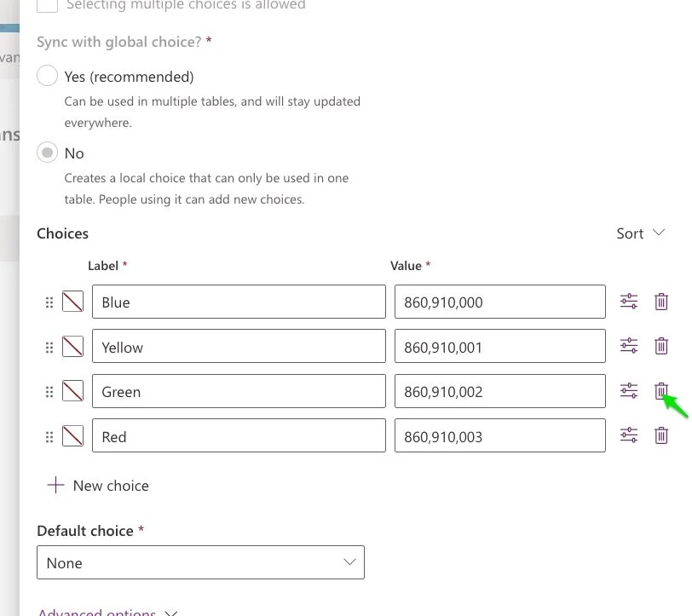Grab the drag handle of Red row
This screenshot has width=692, height=616.
point(49,437)
